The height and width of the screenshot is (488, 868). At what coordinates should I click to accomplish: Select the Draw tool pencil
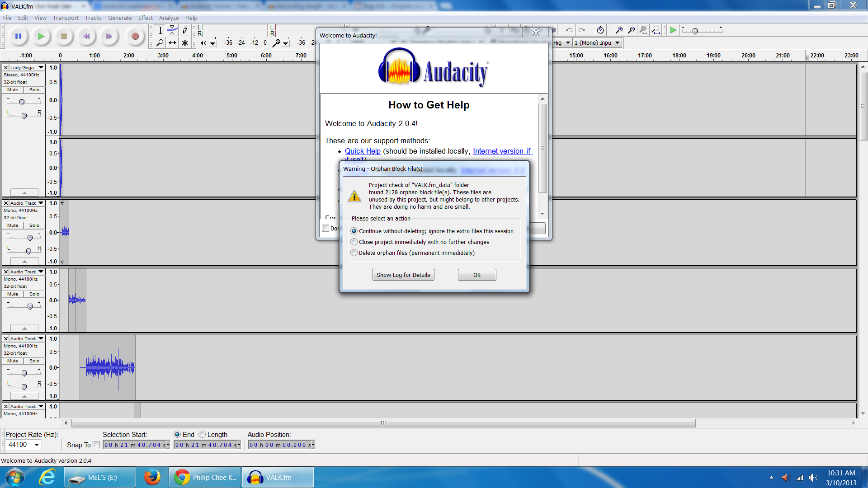pos(185,30)
